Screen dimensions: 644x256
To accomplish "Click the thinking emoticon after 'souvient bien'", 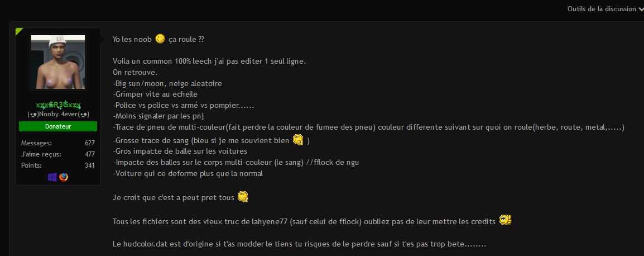I will click(298, 140).
